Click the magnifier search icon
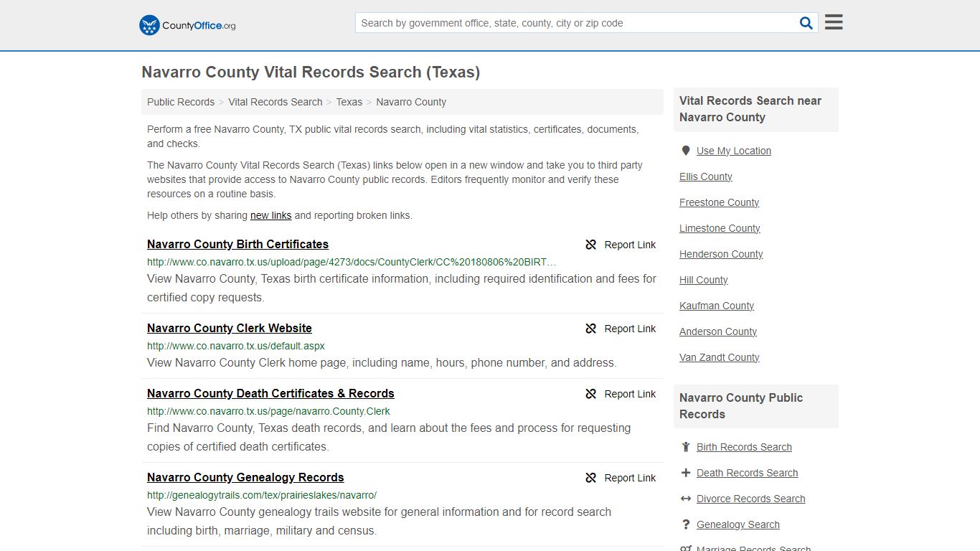Viewport: 980px width, 551px height. 806,23
